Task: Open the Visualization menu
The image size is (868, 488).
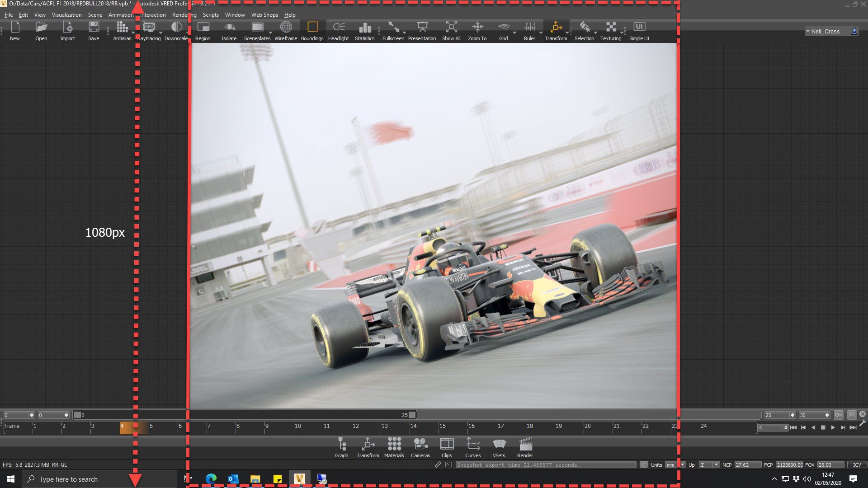Action: 66,15
